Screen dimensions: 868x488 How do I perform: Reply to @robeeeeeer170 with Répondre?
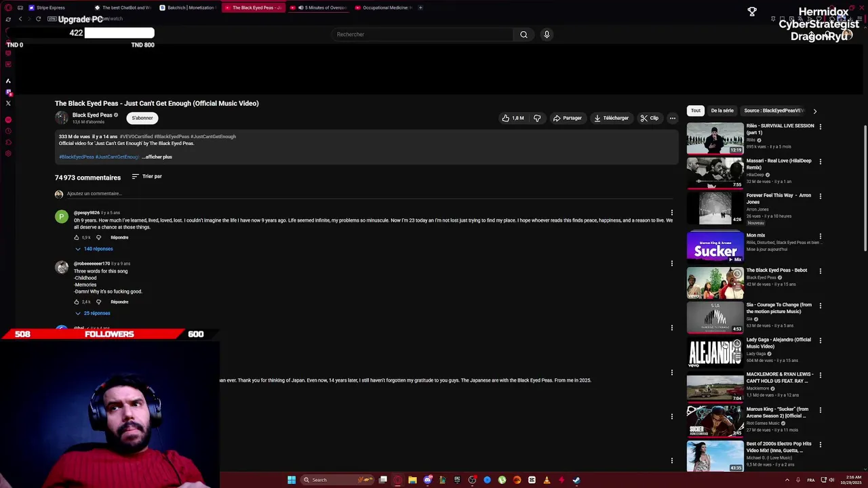click(119, 302)
